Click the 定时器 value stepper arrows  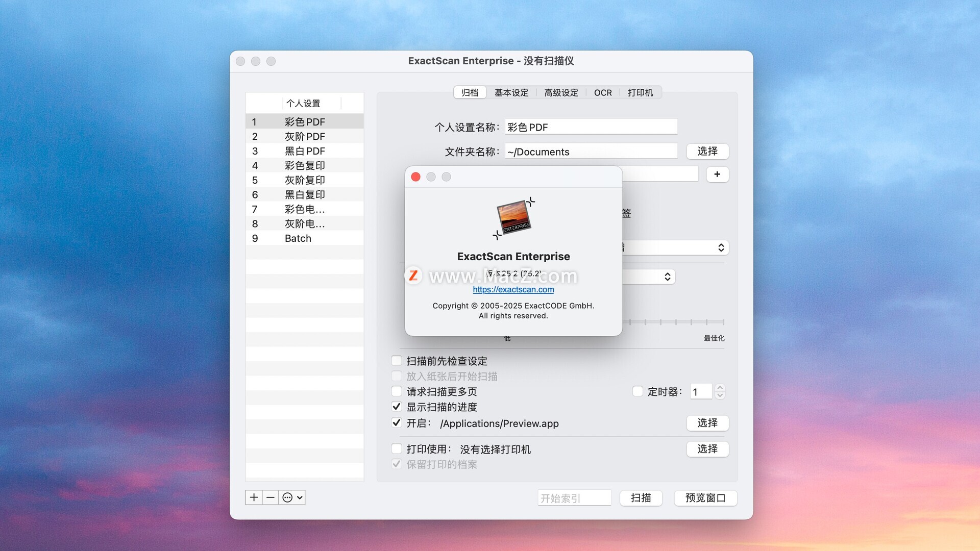(x=720, y=391)
